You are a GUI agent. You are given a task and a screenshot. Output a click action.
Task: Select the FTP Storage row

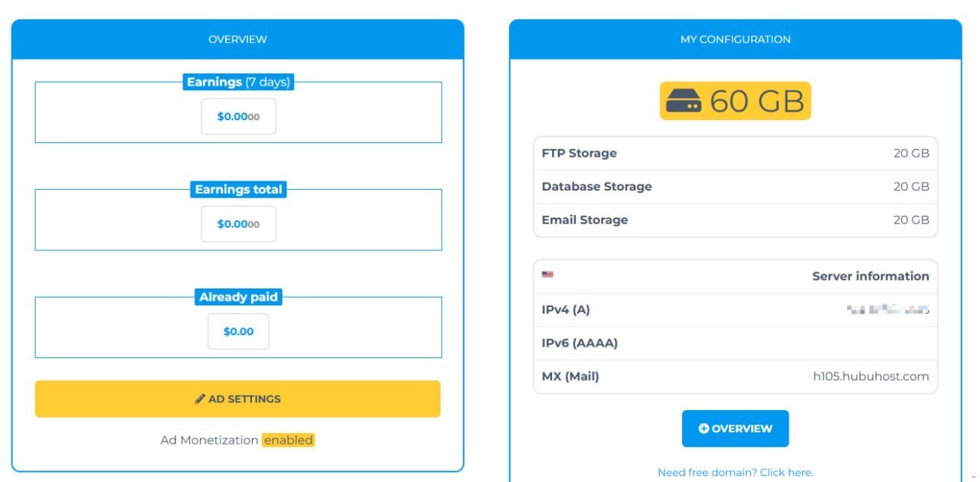(x=735, y=153)
